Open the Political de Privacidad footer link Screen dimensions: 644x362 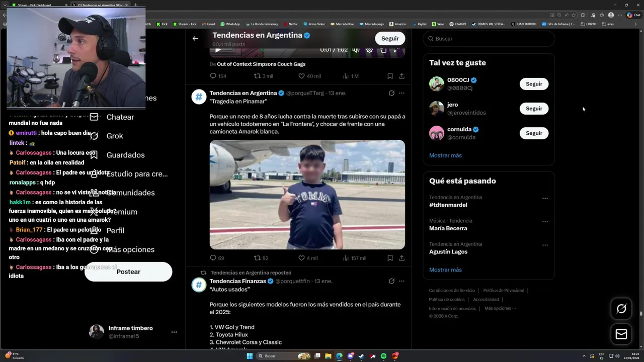tap(504, 291)
